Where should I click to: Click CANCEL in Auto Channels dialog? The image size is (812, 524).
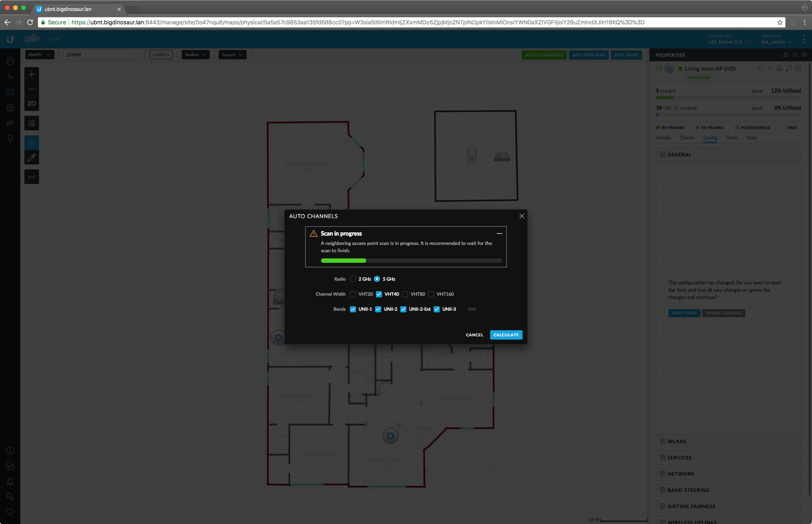474,335
